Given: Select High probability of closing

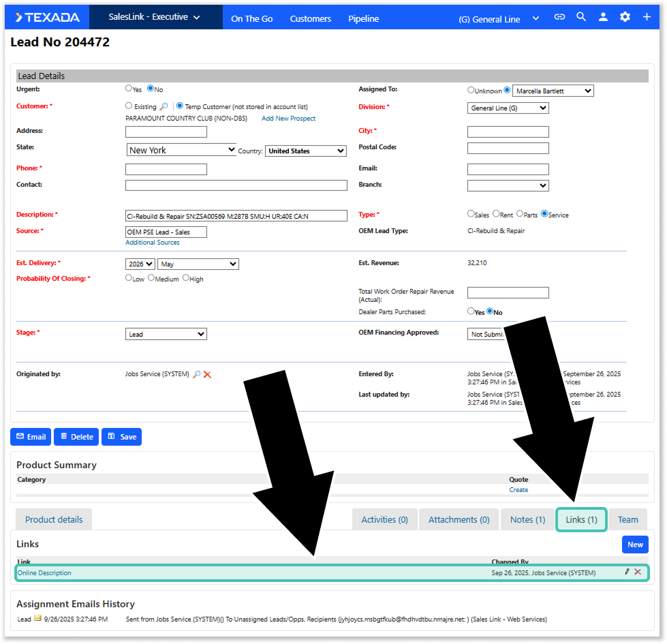Looking at the screenshot, I should (186, 278).
